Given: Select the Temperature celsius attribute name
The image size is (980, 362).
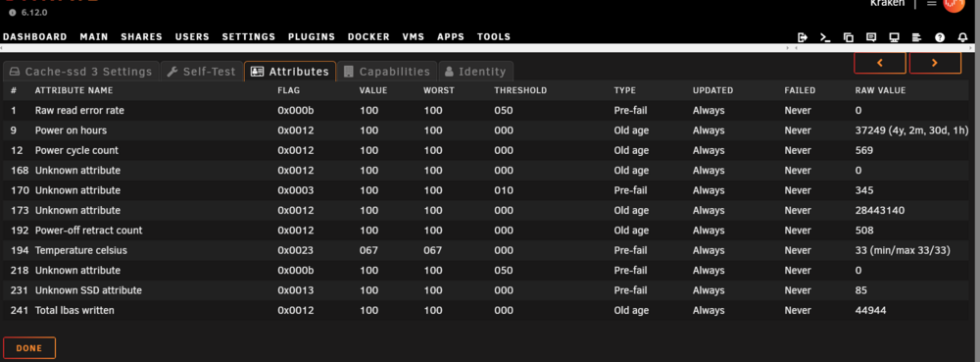Looking at the screenshot, I should 80,250.
